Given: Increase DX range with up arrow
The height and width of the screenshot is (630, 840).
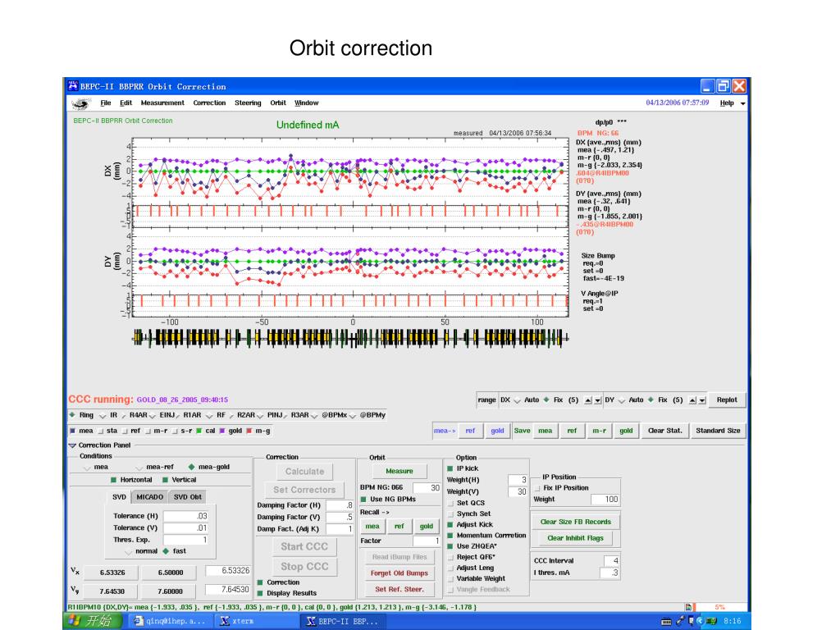Looking at the screenshot, I should pos(588,400).
